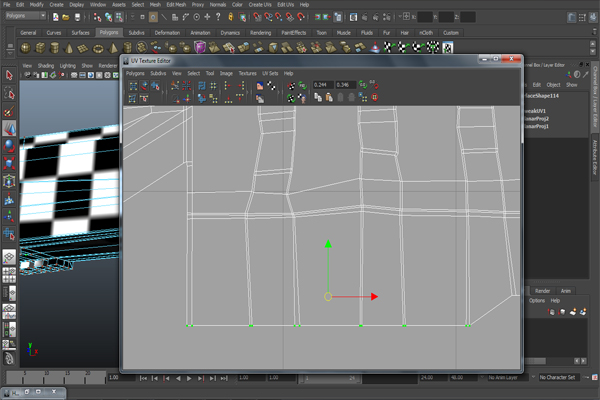Create a polygon cylinder from the shelf
The image size is (600, 400).
pyautogui.click(x=54, y=48)
